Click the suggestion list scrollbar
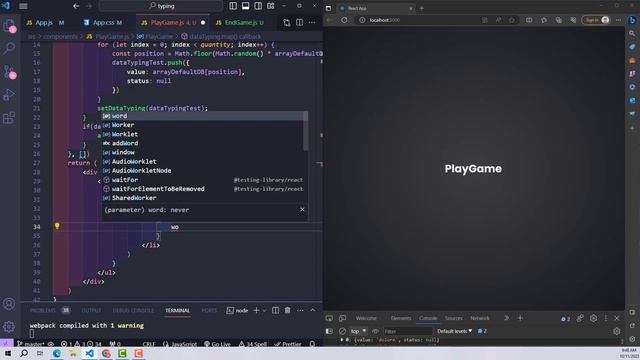Viewport: 640px width, 360px height. pyautogui.click(x=306, y=131)
